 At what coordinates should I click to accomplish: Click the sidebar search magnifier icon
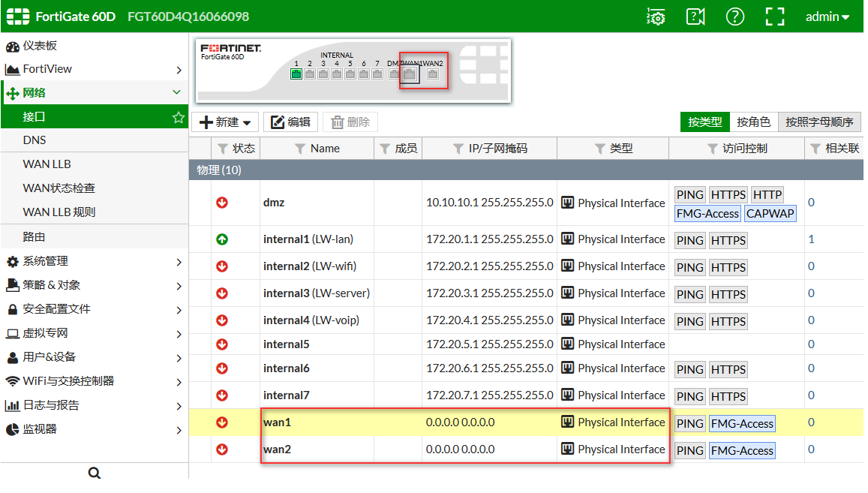coord(94,473)
